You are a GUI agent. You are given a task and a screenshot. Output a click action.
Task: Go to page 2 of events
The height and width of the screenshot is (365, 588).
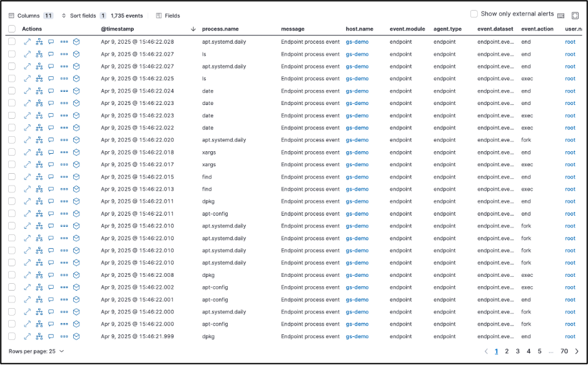(507, 351)
